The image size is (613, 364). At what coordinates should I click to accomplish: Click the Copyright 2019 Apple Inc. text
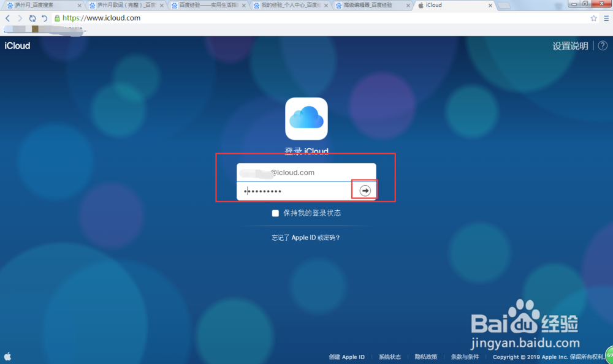[x=549, y=357]
